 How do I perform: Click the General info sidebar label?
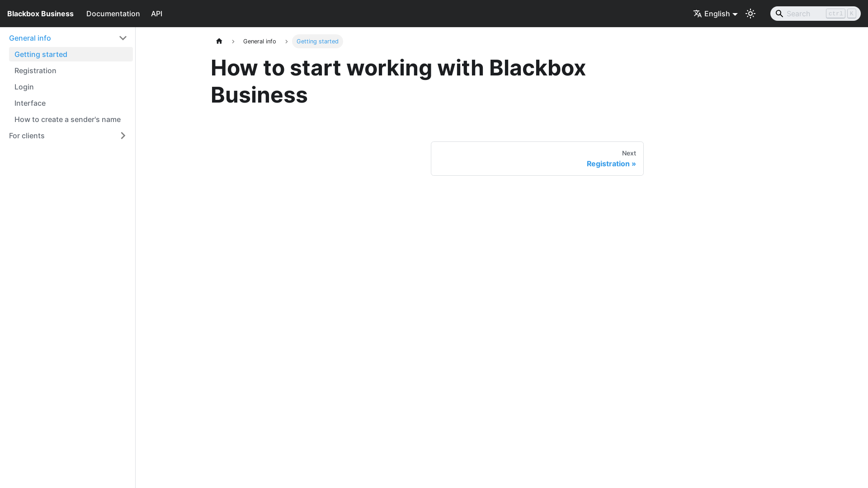[x=30, y=38]
